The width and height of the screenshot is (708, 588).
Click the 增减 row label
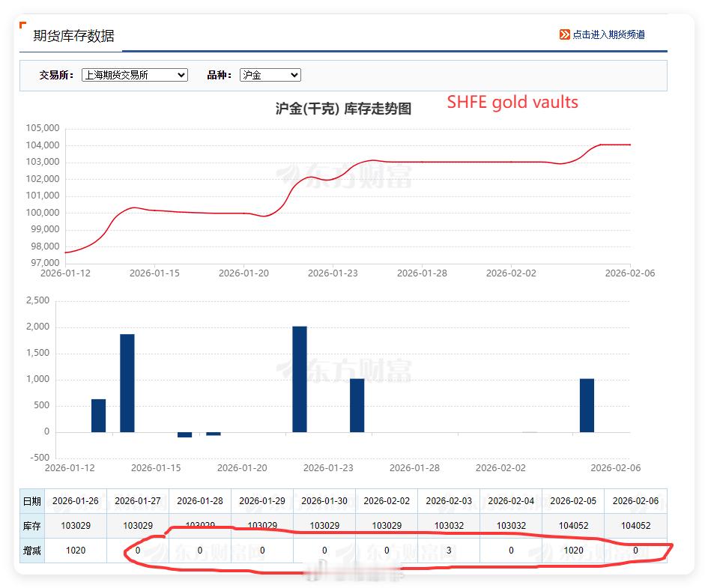pos(31,551)
